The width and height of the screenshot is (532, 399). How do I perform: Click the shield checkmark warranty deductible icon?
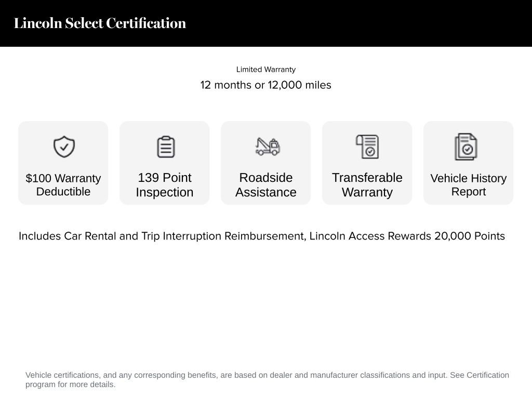tap(63, 146)
